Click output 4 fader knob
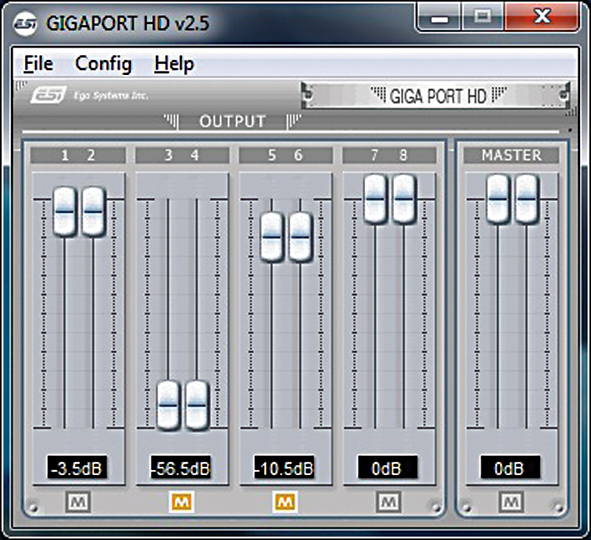This screenshot has width=591, height=540. pyautogui.click(x=197, y=405)
